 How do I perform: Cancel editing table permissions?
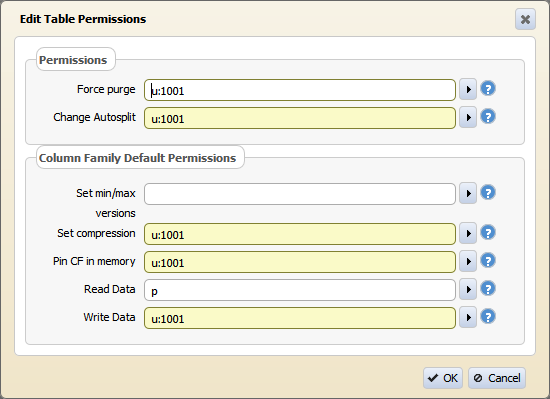point(497,378)
